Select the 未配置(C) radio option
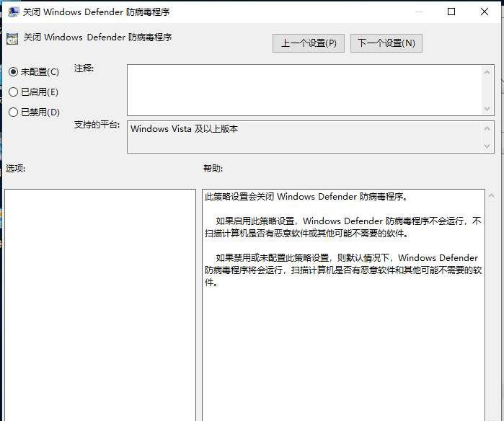The width and height of the screenshot is (504, 421). click(x=34, y=71)
